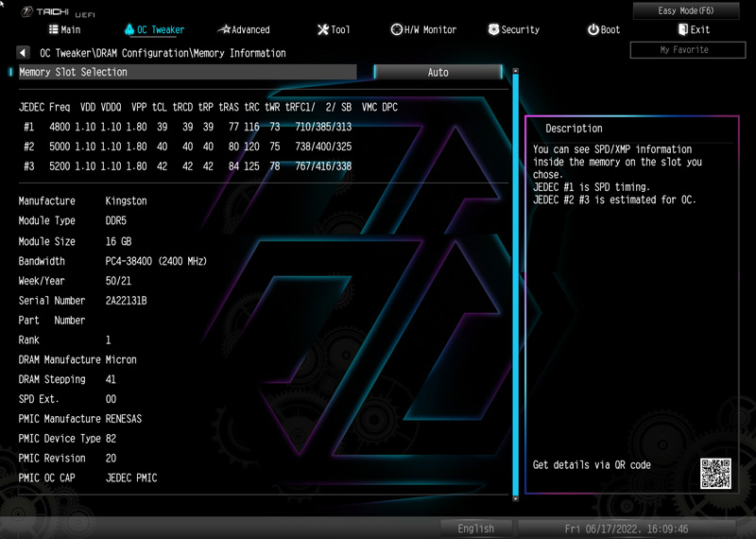The width and height of the screenshot is (756, 539).
Task: Open the OC Tweaker tab
Action: click(154, 29)
